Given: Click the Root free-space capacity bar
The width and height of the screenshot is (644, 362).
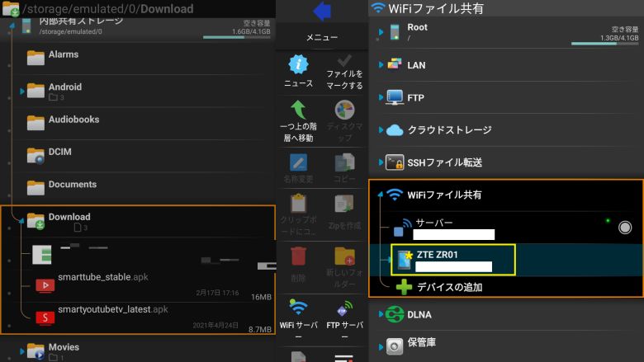Looking at the screenshot, I should point(604,44).
